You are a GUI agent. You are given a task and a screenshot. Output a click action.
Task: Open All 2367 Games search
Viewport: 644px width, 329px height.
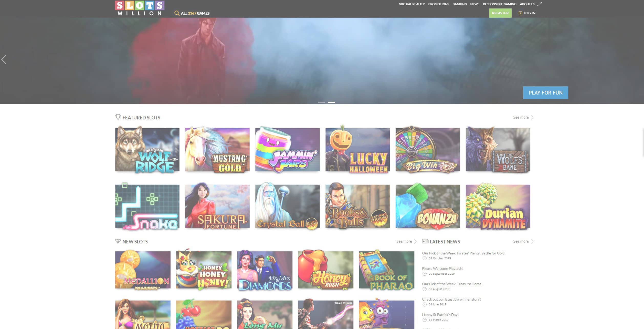point(195,13)
